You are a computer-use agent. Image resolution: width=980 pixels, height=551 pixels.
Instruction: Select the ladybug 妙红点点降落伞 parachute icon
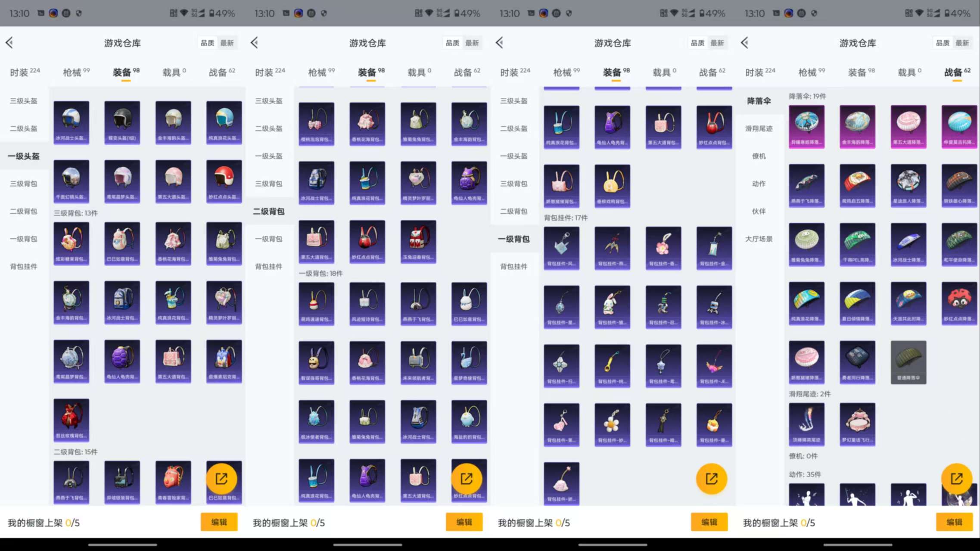959,303
